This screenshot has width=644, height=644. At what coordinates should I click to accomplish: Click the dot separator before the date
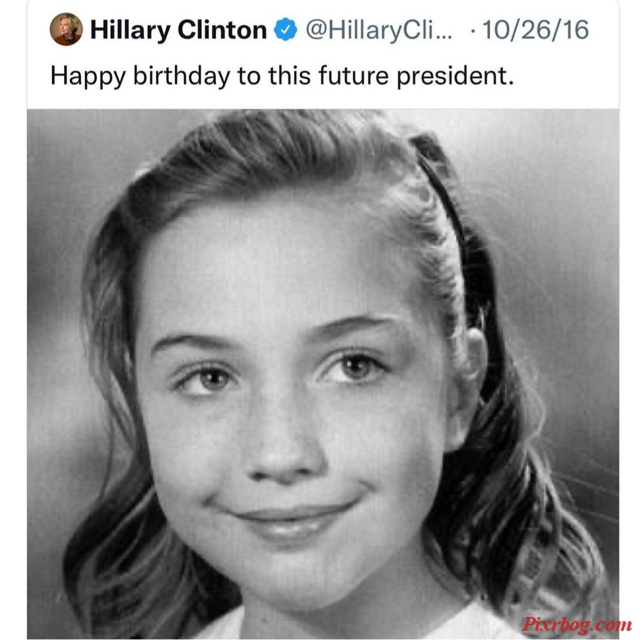point(474,31)
